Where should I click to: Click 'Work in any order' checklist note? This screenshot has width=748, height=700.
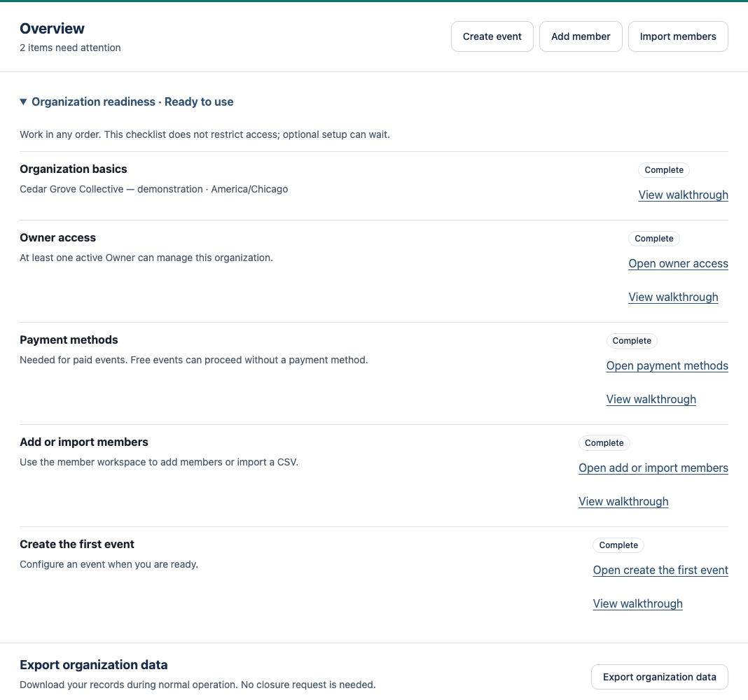click(205, 134)
